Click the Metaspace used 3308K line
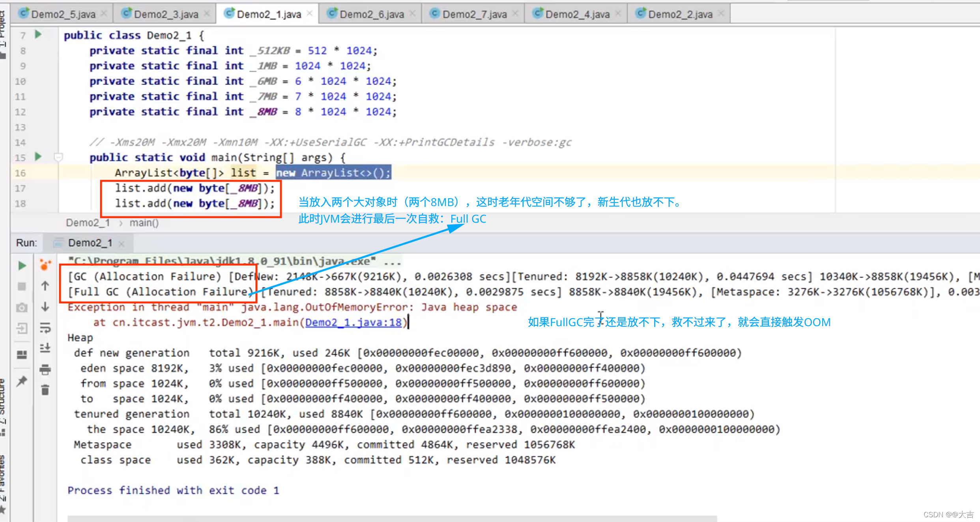The image size is (980, 522). [324, 445]
